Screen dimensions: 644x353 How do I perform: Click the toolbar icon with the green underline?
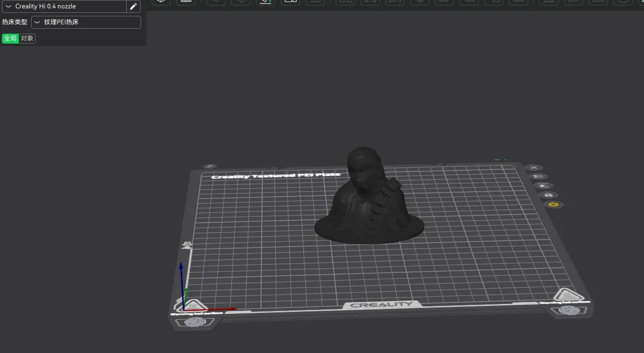point(265,1)
